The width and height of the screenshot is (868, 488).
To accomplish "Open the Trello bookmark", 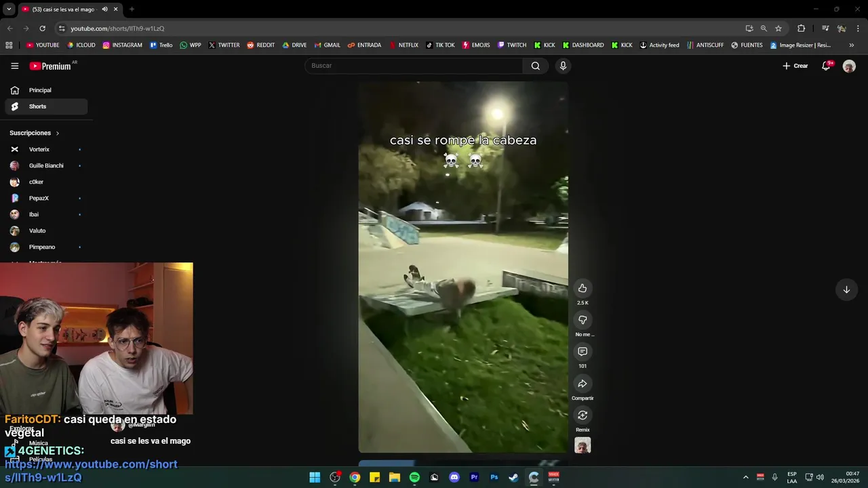I will [x=161, y=45].
